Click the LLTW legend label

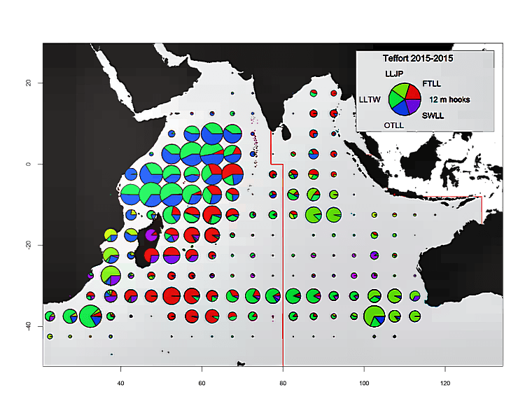[370, 100]
